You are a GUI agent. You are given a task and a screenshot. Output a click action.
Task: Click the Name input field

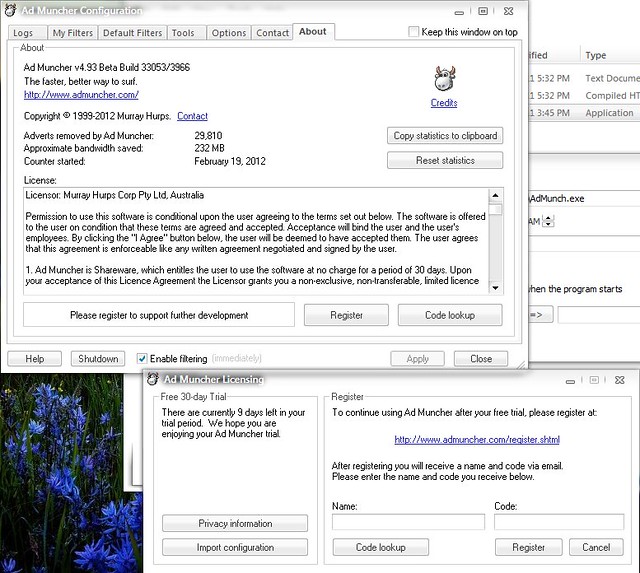click(x=408, y=522)
